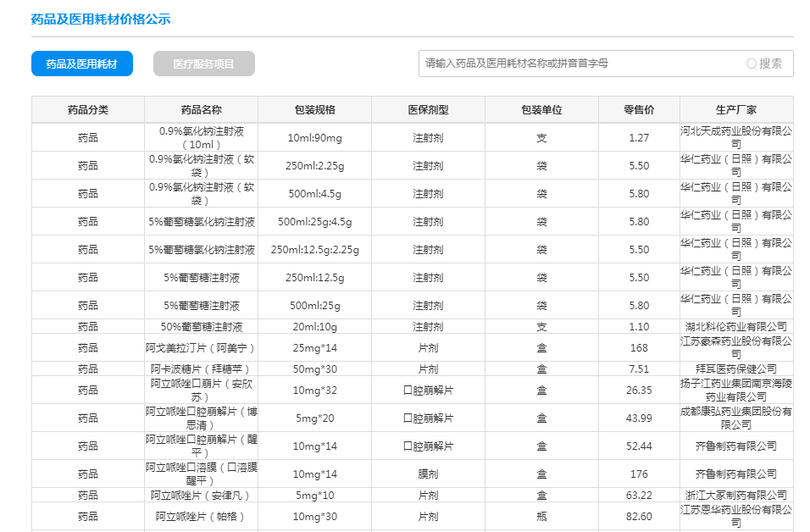Image resolution: width=810 pixels, height=532 pixels.
Task: Select the 阿立哌唑口溶膜 drug name
Action: coord(202,474)
